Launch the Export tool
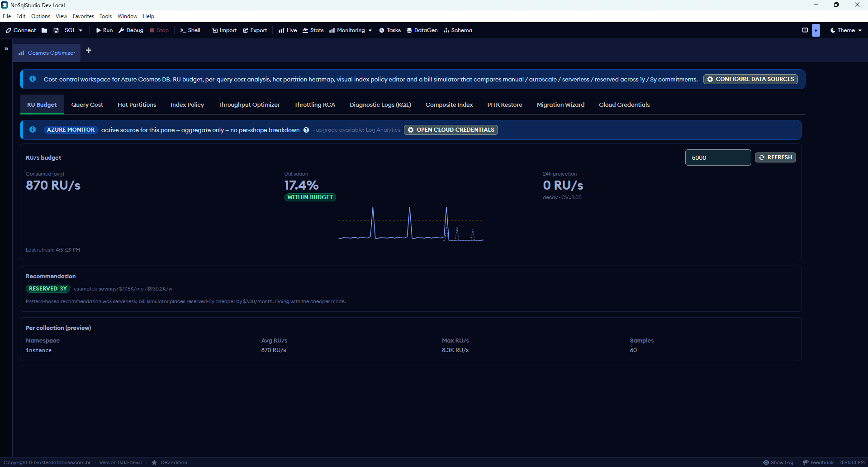 click(255, 30)
